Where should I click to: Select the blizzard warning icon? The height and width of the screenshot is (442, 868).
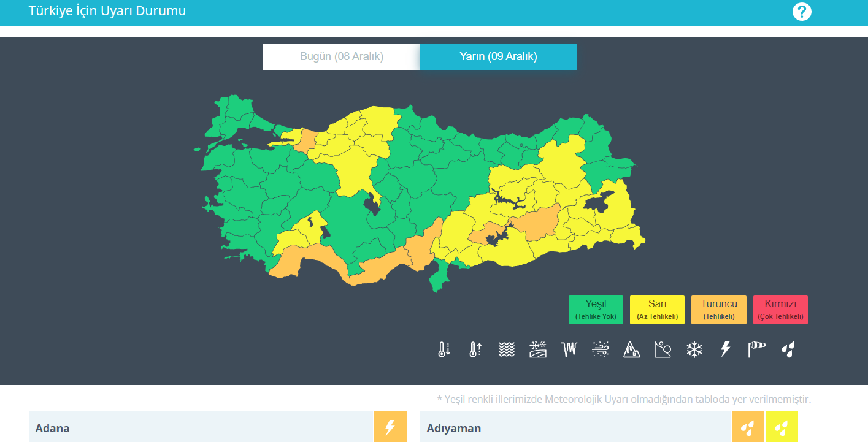pos(600,349)
